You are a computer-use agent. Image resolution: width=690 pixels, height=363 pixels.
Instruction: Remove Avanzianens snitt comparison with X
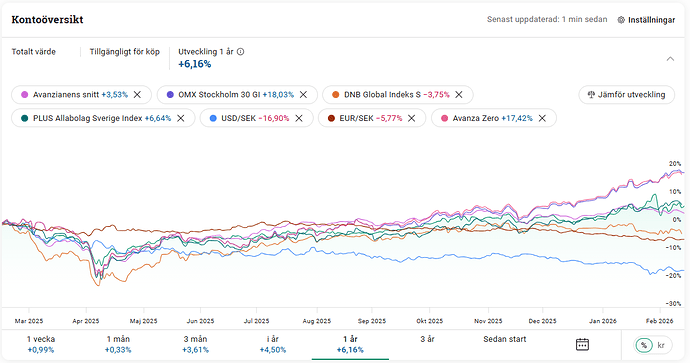tap(137, 95)
